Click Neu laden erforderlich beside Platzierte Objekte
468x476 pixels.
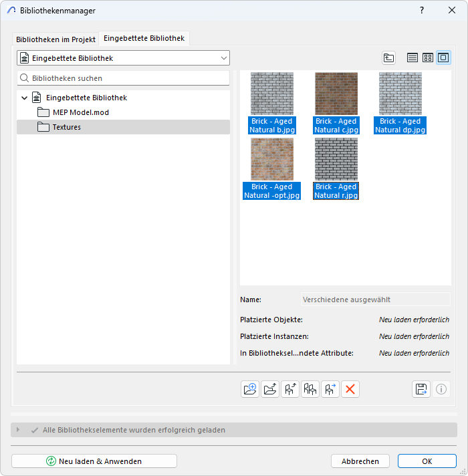pos(414,320)
